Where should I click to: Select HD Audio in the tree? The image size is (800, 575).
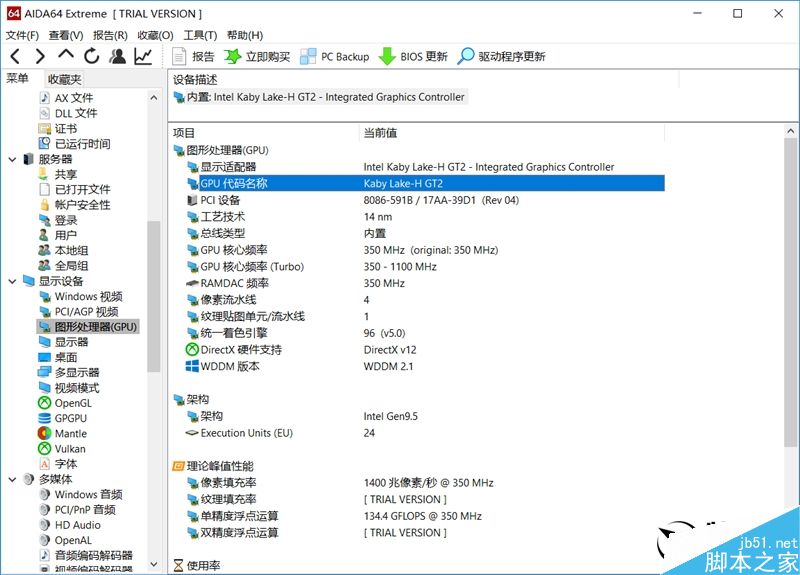click(x=70, y=525)
